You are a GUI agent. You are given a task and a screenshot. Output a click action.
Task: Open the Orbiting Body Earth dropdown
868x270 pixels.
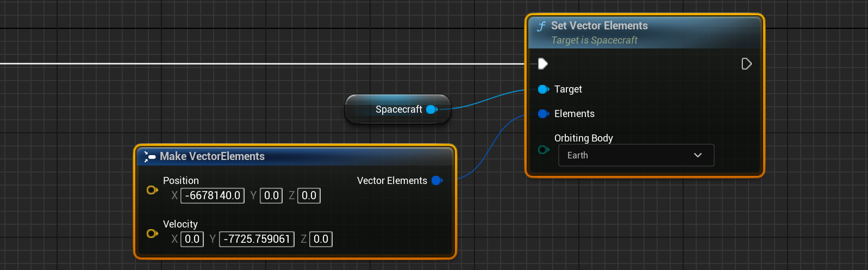[636, 155]
